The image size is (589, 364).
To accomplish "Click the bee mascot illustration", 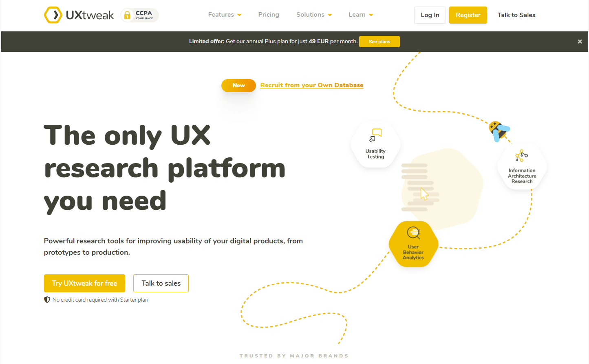I will point(499,131).
